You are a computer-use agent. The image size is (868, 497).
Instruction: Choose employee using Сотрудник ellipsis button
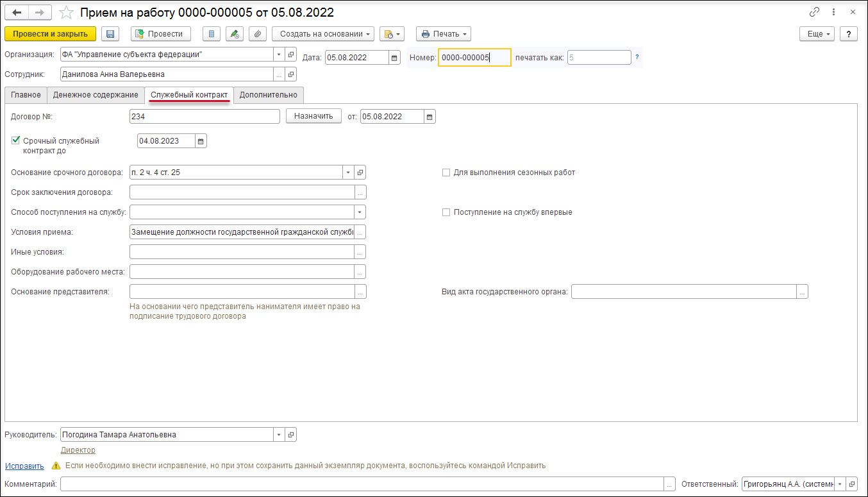[x=279, y=74]
